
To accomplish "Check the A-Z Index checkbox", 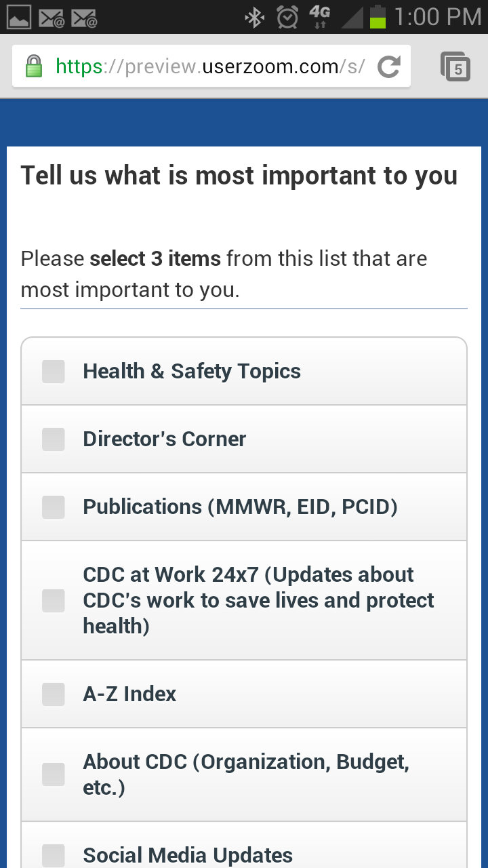I will [54, 694].
